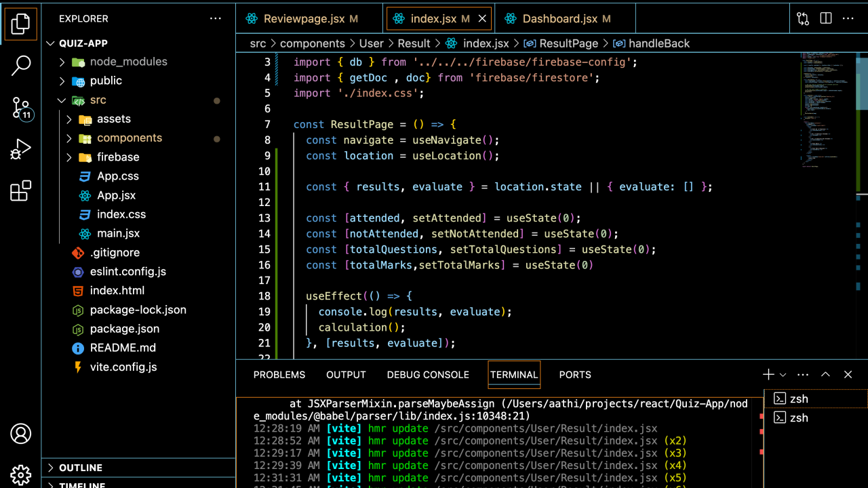
Task: Maximize the terminal panel size
Action: [825, 375]
